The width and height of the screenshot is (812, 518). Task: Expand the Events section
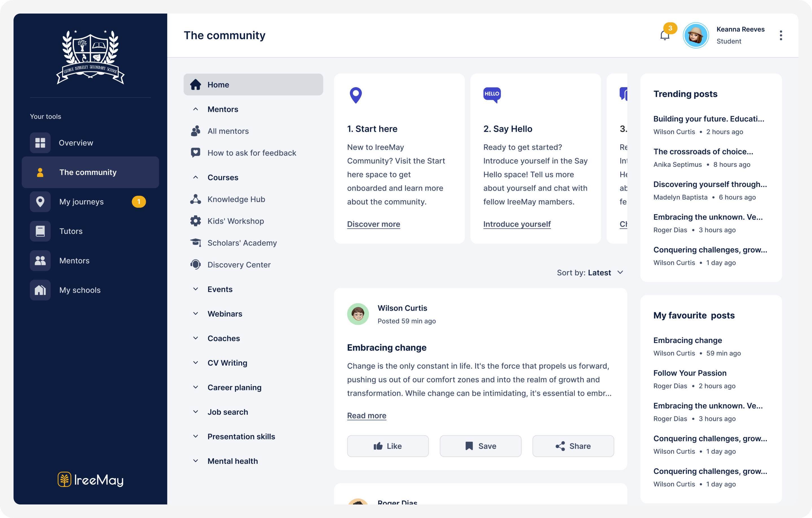pos(196,289)
